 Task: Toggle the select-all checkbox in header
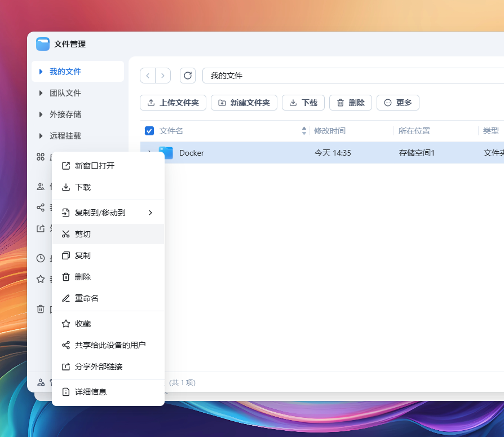[149, 131]
